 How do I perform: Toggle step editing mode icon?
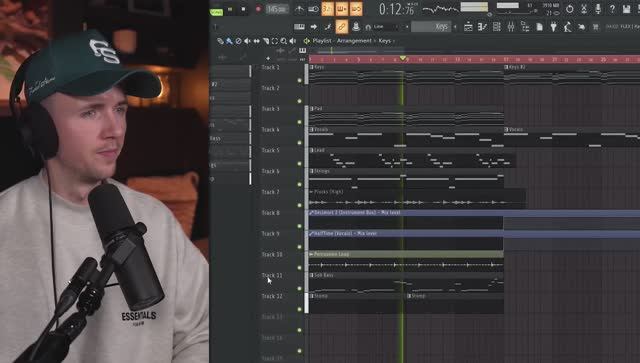click(x=328, y=27)
